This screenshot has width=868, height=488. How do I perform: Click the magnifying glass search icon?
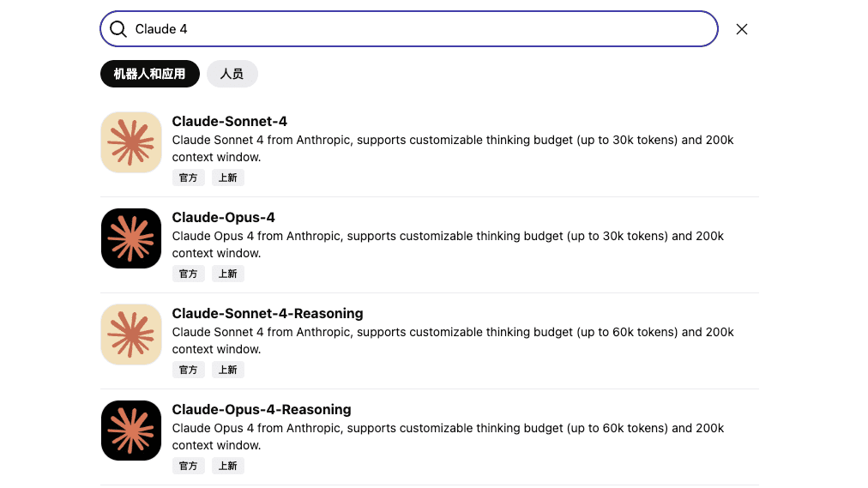coord(118,29)
